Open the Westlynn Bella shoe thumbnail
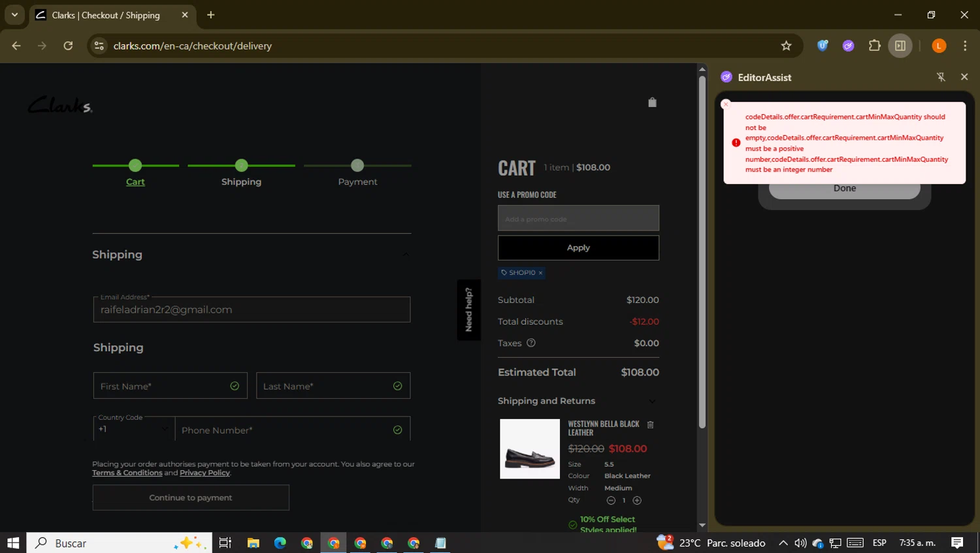980x553 pixels. [529, 449]
